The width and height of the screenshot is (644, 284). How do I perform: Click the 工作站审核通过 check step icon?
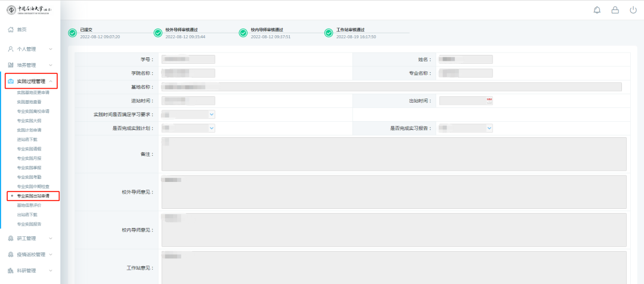point(328,33)
